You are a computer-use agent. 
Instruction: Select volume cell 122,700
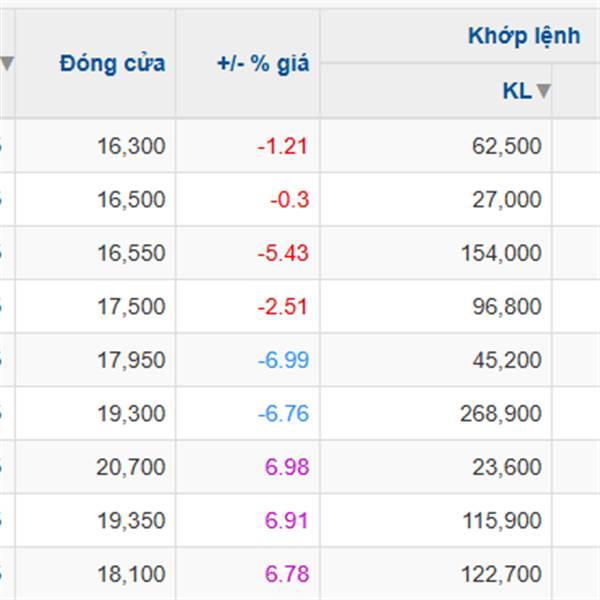501,574
